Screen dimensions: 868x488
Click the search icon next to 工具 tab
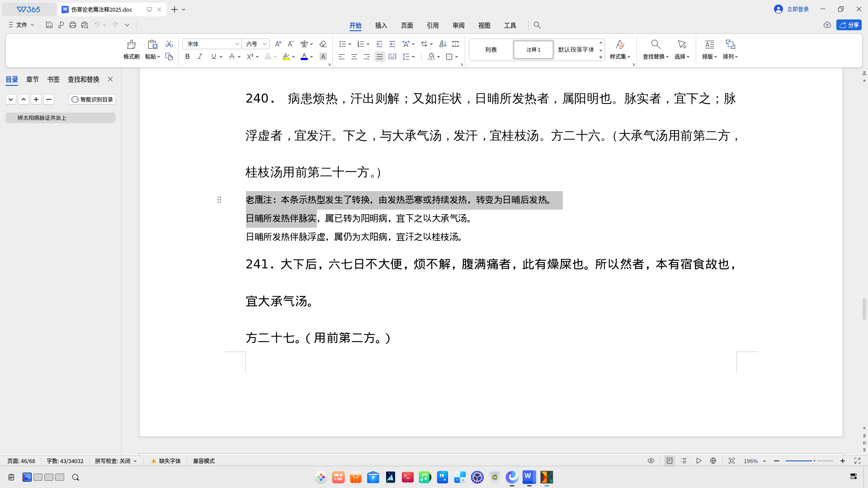[537, 25]
